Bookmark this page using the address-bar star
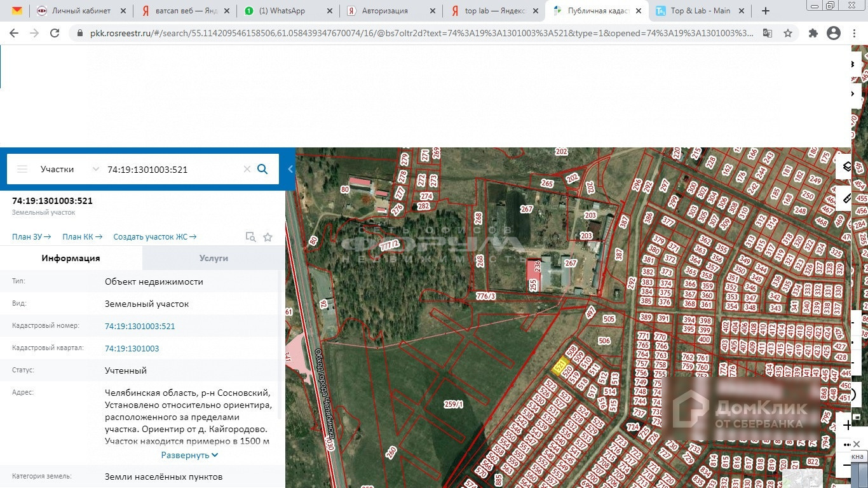Screen dimensions: 868x488 pos(788,33)
